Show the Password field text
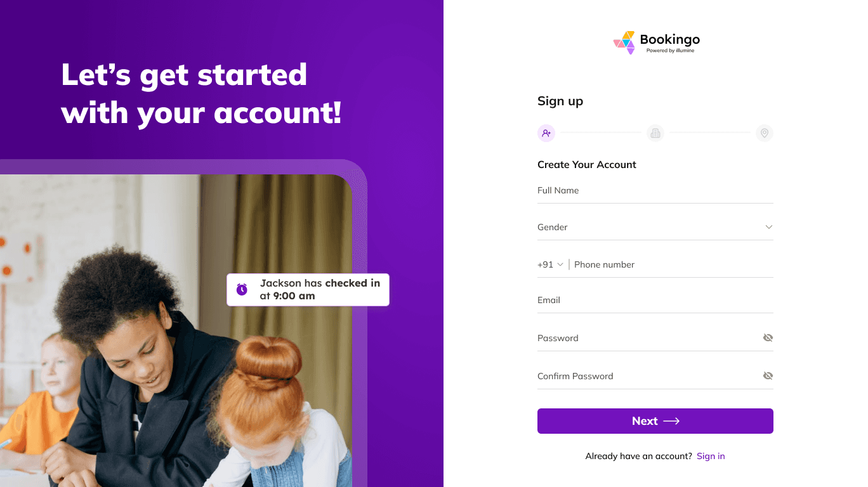The height and width of the screenshot is (487, 868). click(768, 338)
